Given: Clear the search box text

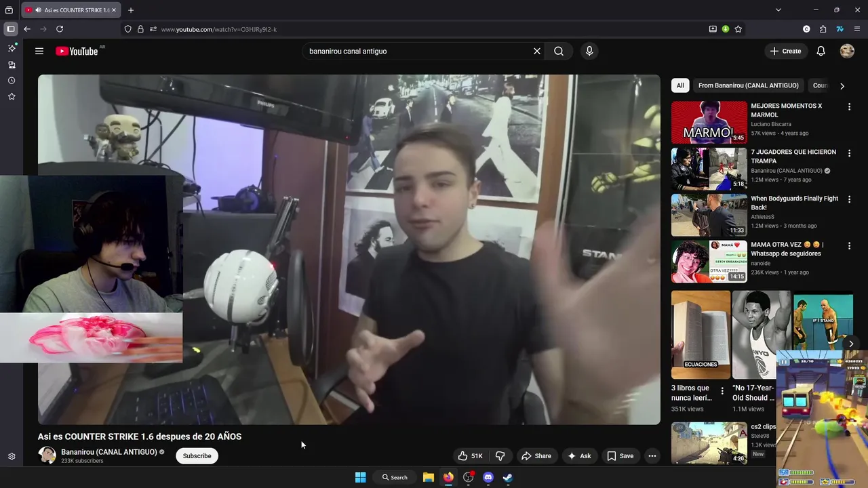Looking at the screenshot, I should click(537, 51).
